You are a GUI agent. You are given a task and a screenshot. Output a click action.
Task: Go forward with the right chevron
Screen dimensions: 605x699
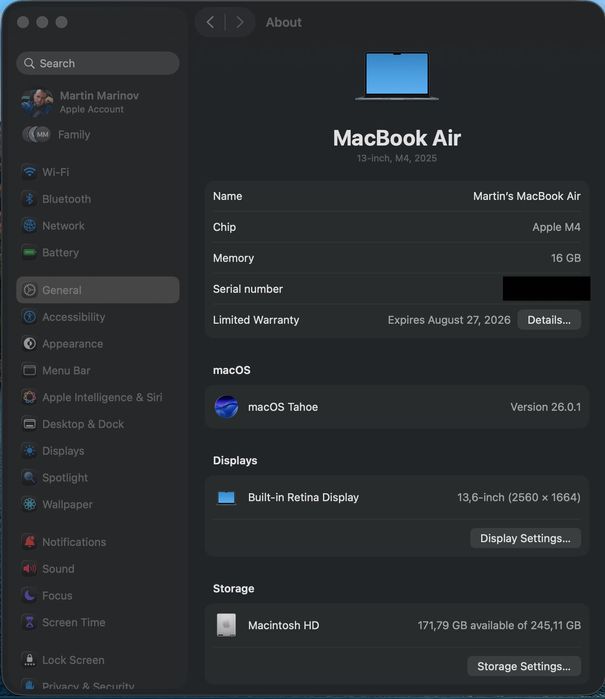pyautogui.click(x=240, y=22)
